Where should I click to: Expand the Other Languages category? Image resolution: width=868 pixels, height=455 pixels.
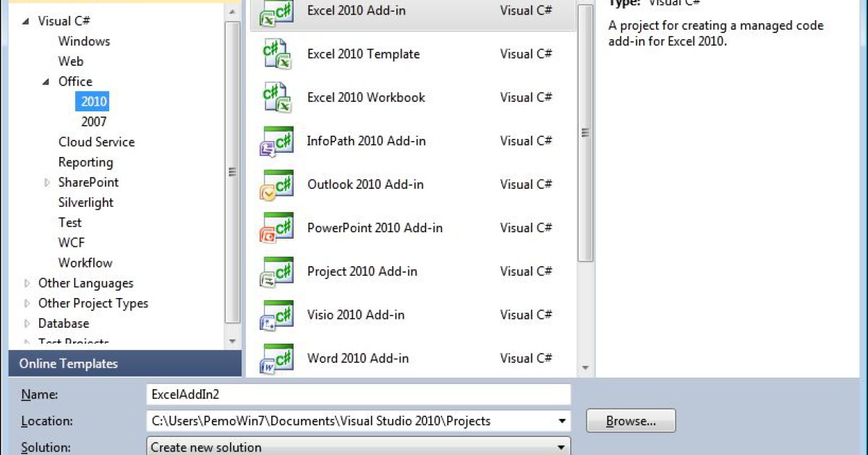pos(27,283)
